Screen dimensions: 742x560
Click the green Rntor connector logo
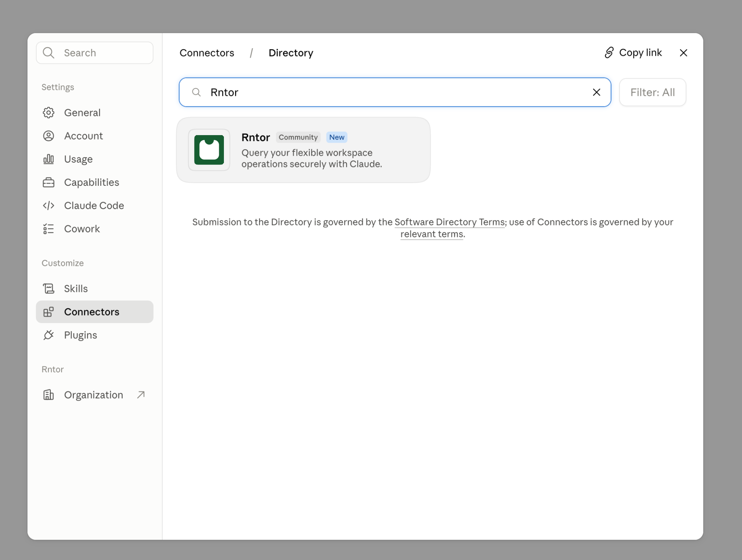click(x=209, y=150)
